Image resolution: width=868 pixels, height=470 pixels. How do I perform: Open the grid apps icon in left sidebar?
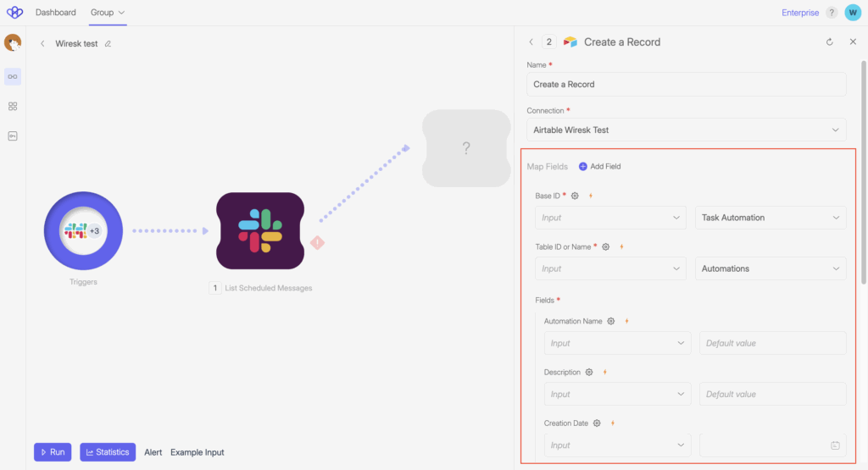[x=13, y=106]
